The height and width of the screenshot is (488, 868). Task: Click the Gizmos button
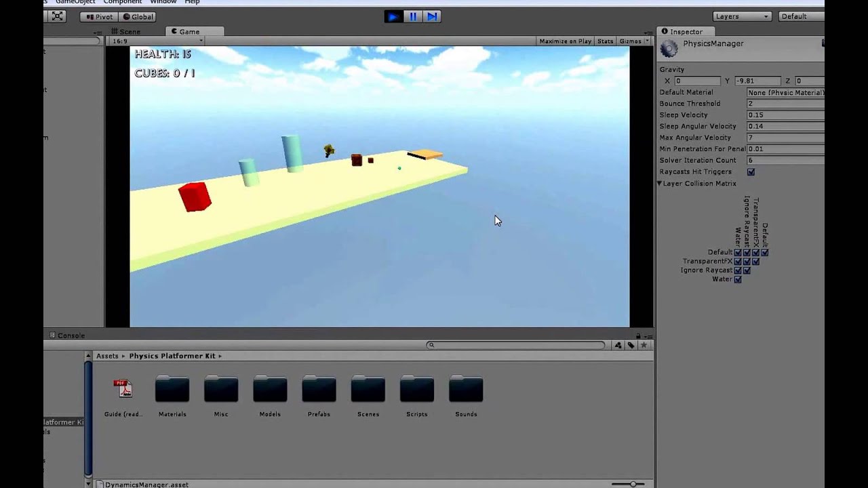point(631,41)
